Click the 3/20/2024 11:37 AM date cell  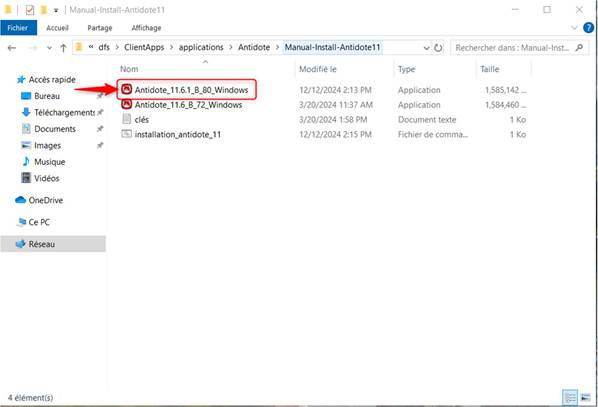[336, 105]
